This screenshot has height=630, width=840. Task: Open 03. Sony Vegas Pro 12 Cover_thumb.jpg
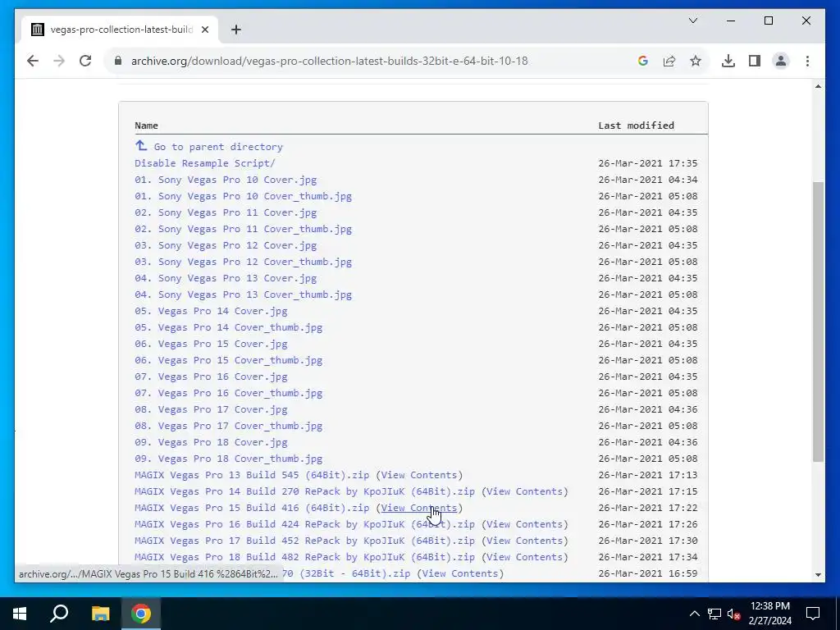(243, 262)
